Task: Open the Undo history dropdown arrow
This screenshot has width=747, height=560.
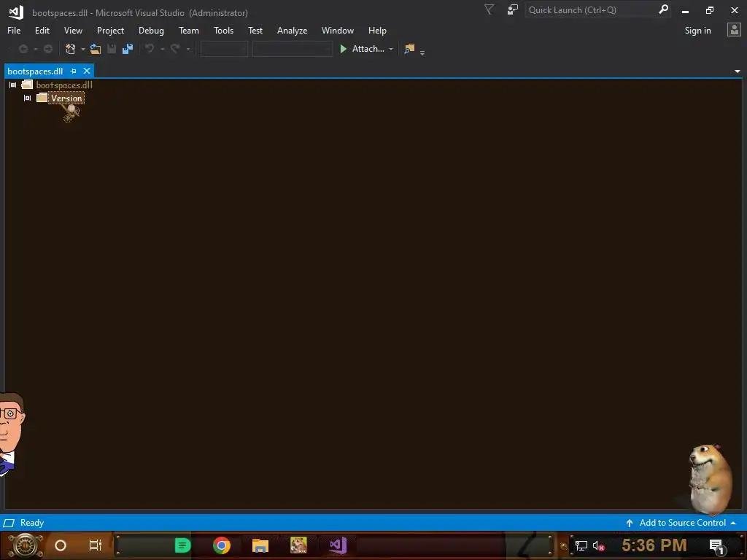Action: pyautogui.click(x=162, y=49)
